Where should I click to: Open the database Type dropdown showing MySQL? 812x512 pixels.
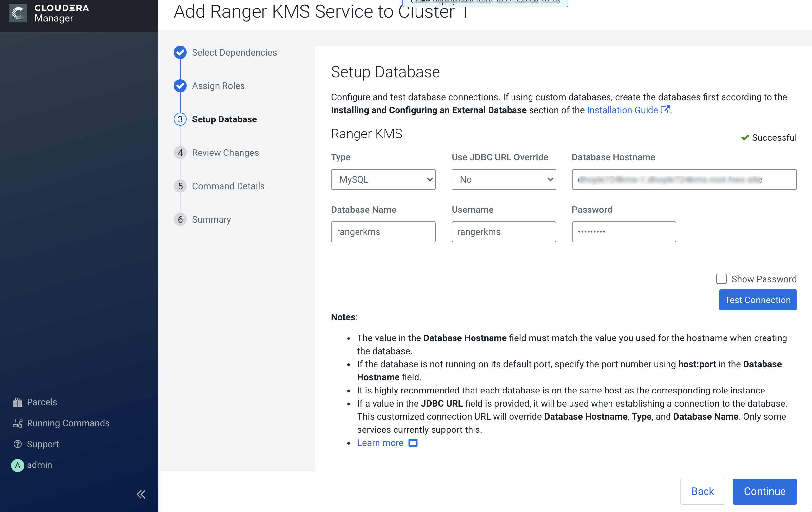pos(383,179)
